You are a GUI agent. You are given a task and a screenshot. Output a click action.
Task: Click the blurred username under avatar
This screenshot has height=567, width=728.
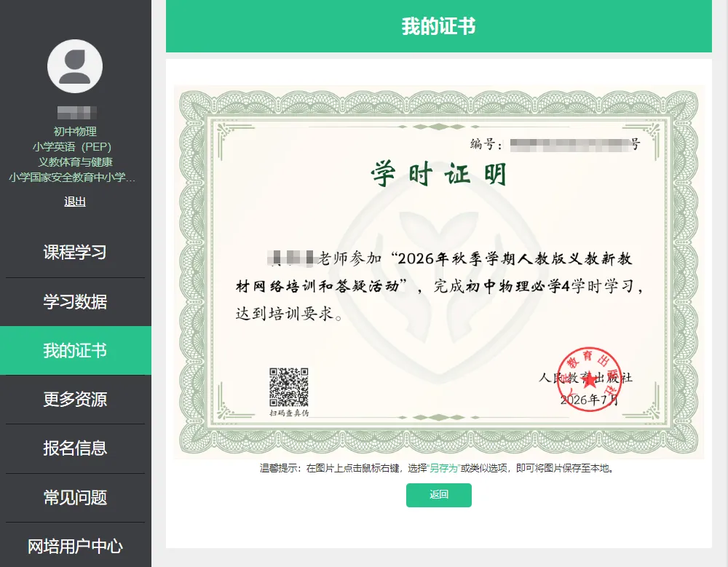[77, 112]
